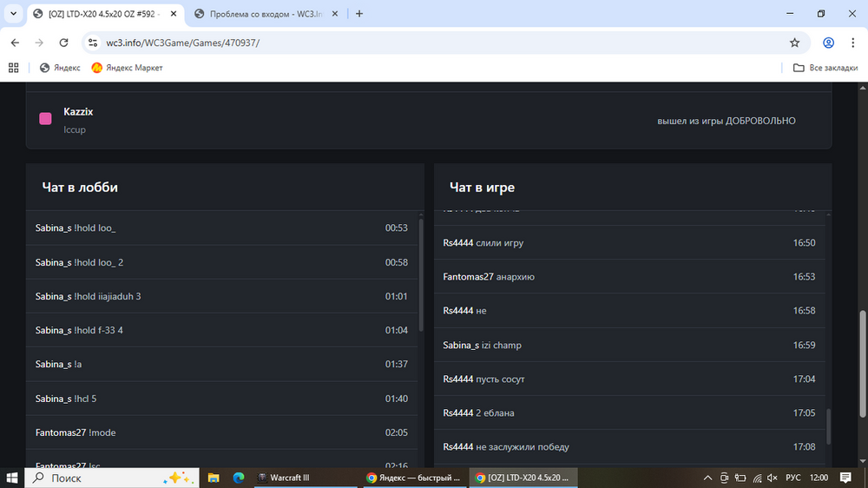Open the Яндекс bookmark

click(60, 68)
